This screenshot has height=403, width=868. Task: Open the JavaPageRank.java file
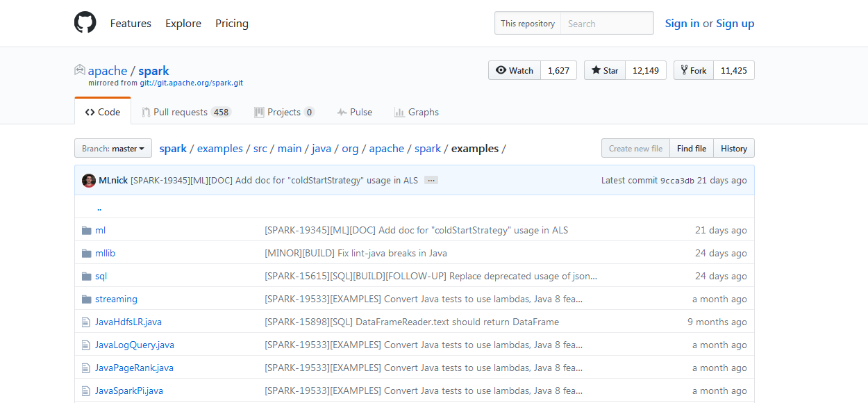pos(134,368)
